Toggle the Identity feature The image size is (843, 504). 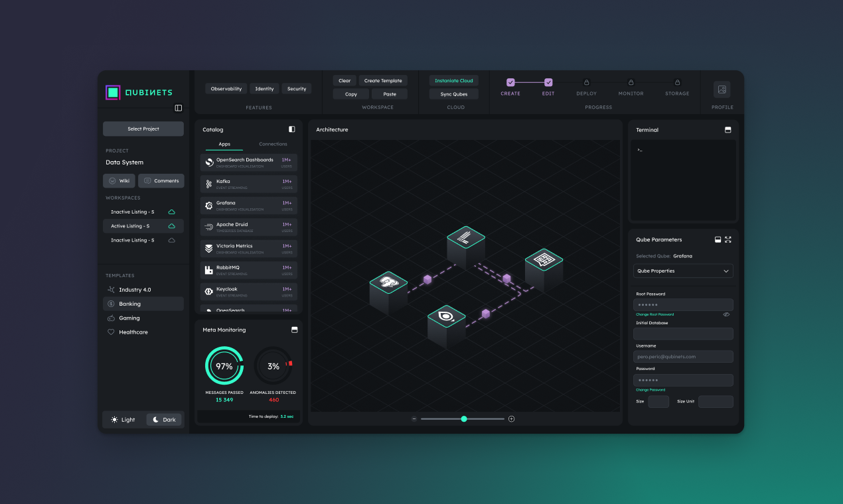point(264,89)
